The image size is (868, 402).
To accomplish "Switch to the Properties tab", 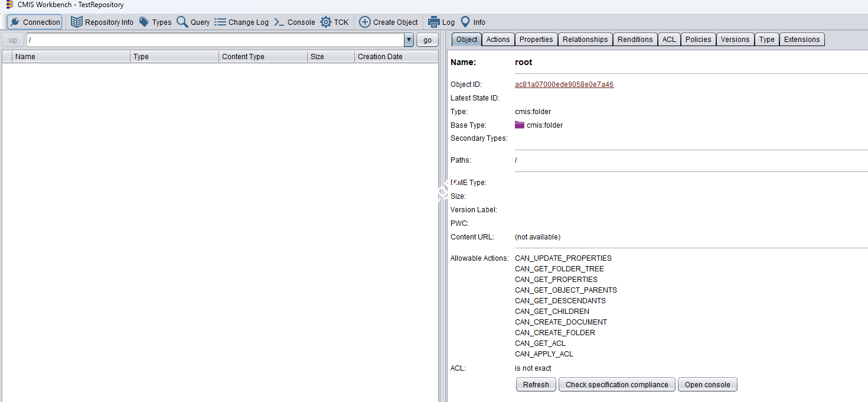I will click(x=536, y=39).
